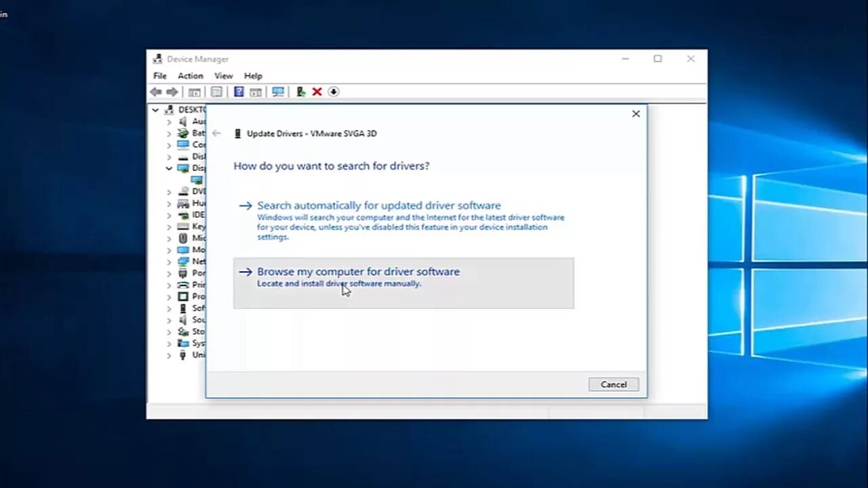The image size is (868, 488).
Task: Collapse the DESKTO root computer node
Action: [155, 110]
